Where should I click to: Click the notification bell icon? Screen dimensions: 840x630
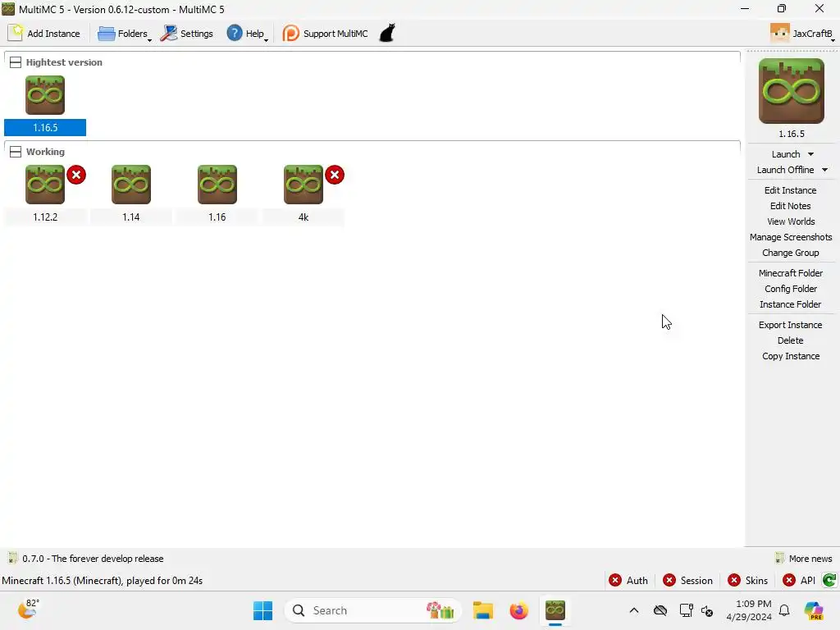[x=784, y=610]
